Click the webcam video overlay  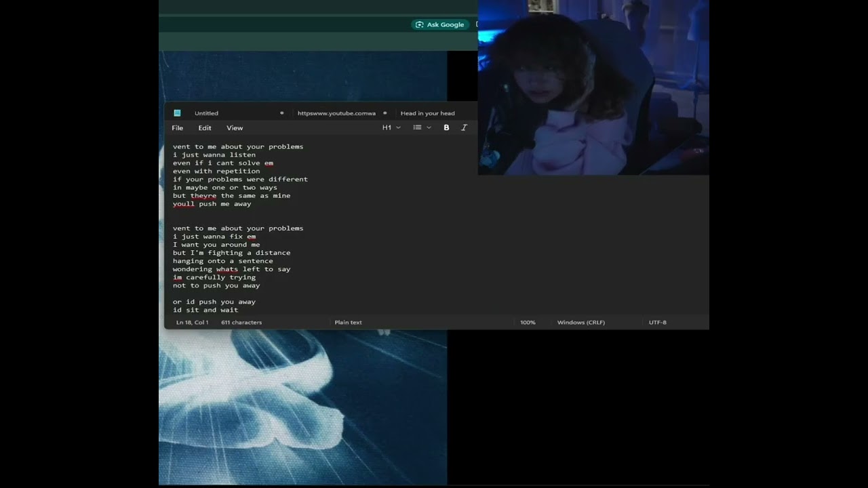click(x=593, y=87)
